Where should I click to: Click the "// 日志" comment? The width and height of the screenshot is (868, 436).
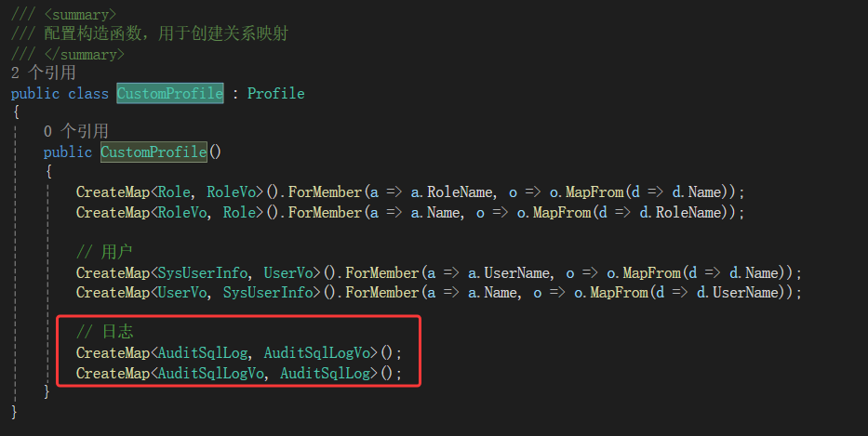[104, 332]
